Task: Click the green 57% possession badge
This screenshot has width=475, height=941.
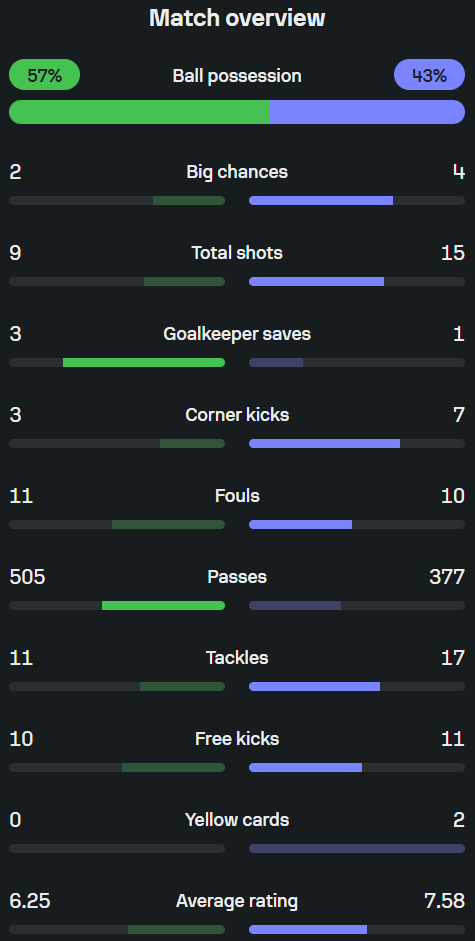Action: [44, 75]
